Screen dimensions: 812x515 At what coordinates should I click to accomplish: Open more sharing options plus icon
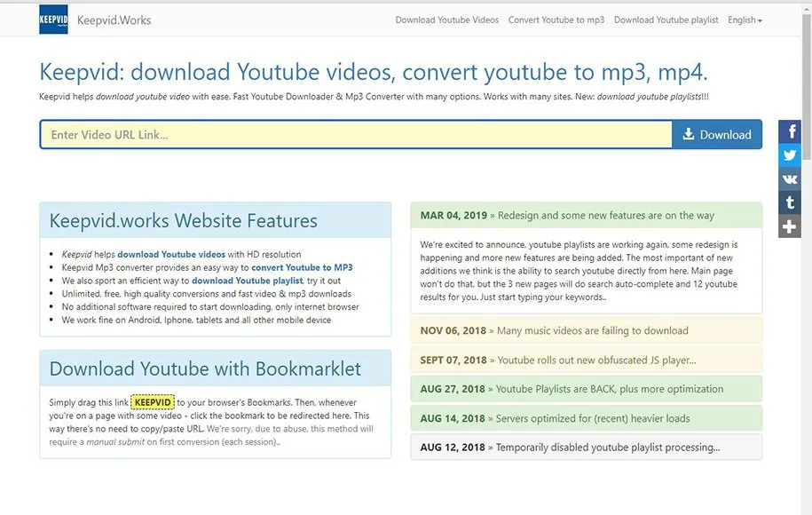tap(790, 226)
